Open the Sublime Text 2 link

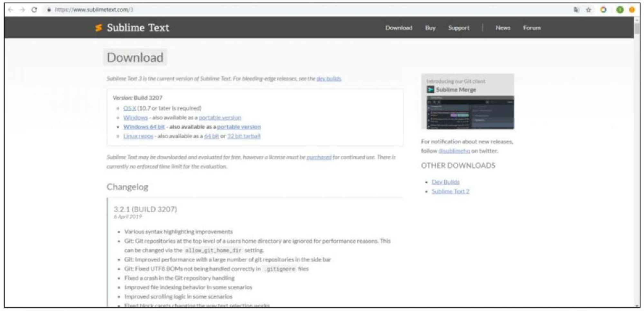point(450,191)
